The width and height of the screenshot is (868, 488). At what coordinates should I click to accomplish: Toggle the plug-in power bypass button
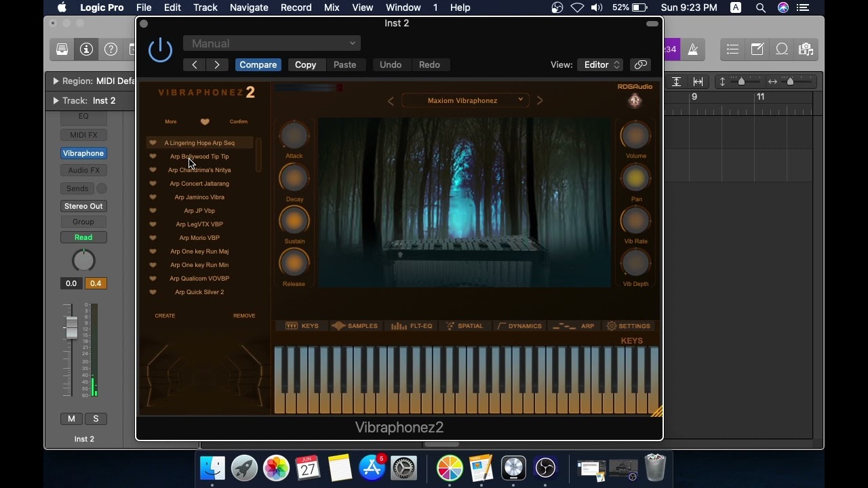click(x=160, y=49)
